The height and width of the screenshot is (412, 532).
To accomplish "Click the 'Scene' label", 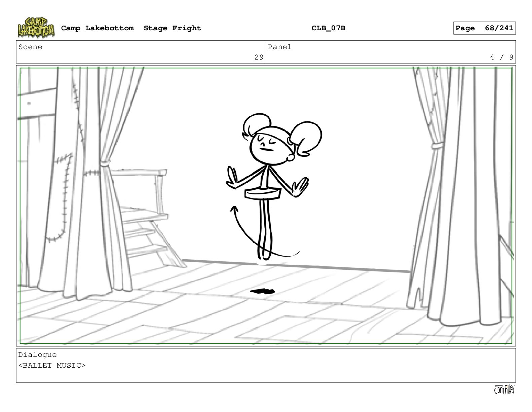I will click(x=30, y=47).
